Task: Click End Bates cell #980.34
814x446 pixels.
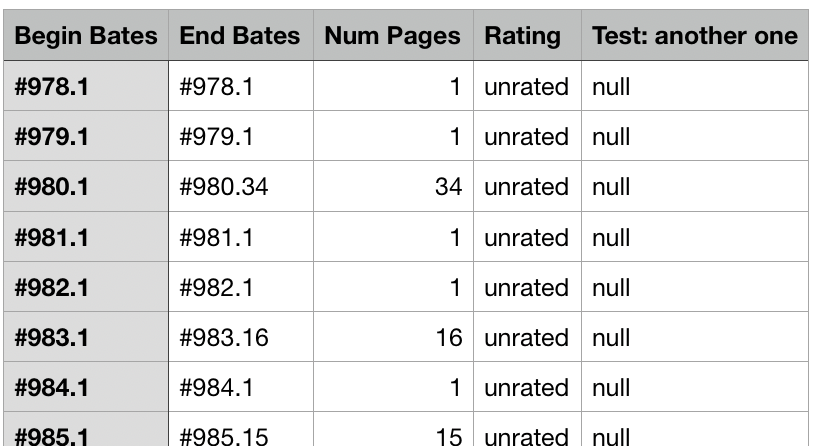Action: [241, 186]
